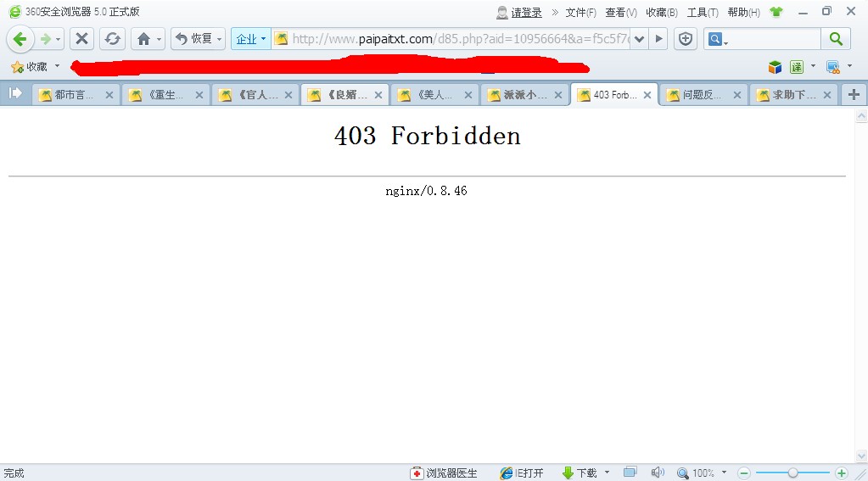Open the 工具(T) menu
Image resolution: width=868 pixels, height=481 pixels.
[703, 12]
